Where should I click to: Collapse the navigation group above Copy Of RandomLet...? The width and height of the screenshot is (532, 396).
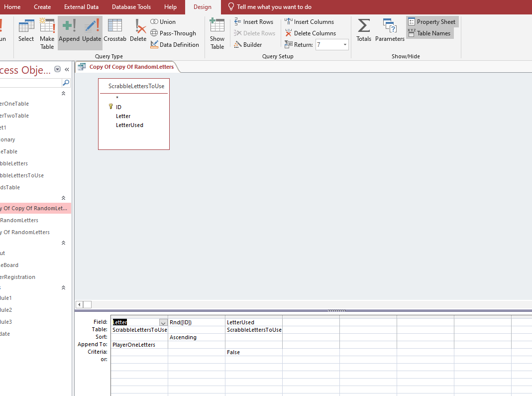(x=63, y=198)
